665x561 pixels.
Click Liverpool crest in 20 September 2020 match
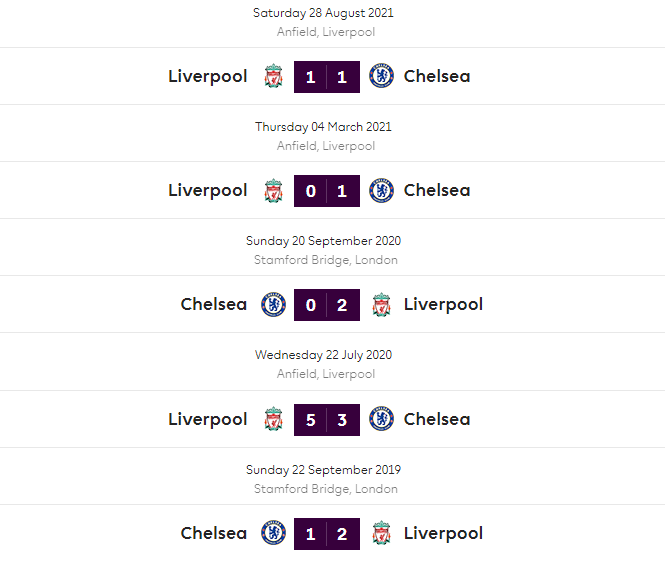tap(381, 304)
